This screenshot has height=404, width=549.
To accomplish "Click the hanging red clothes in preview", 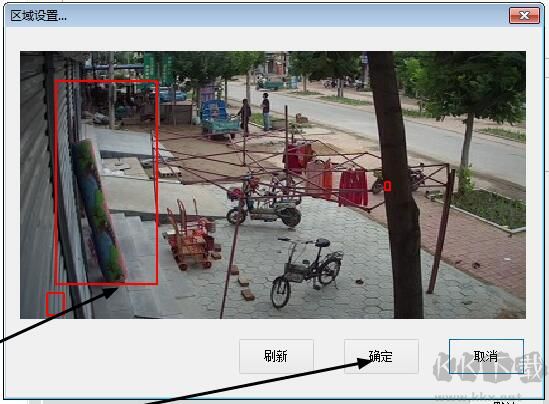I will (x=353, y=188).
